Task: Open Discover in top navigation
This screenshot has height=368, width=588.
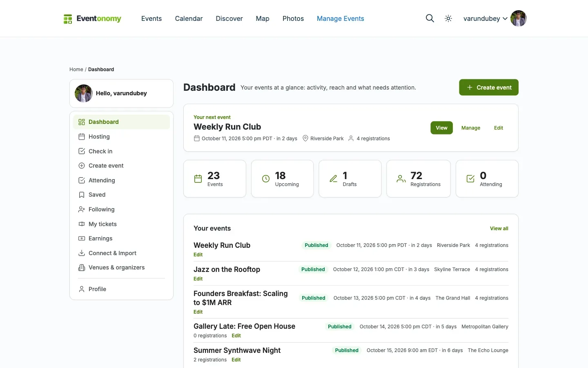Action: tap(229, 18)
